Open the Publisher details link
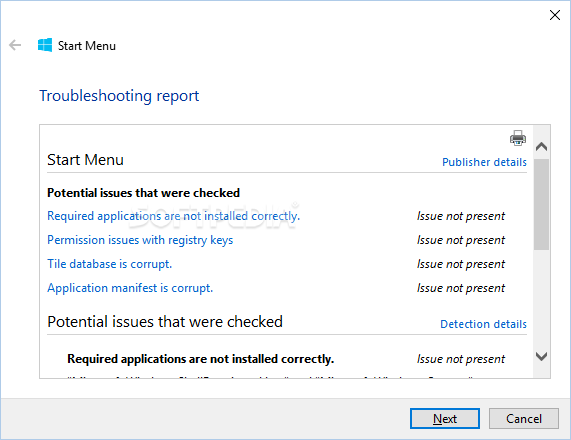571x440 pixels. [x=484, y=162]
